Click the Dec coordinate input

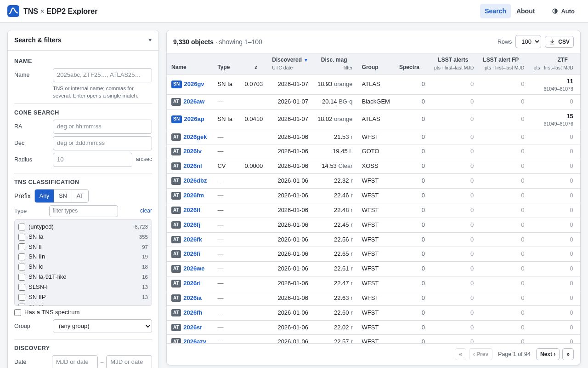(x=102, y=143)
